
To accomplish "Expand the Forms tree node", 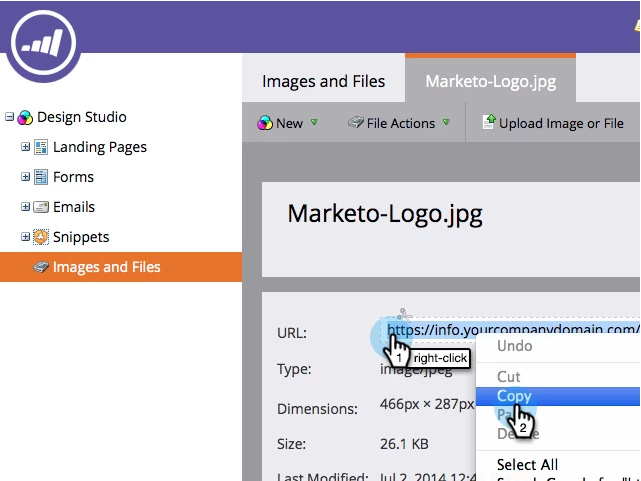I will (25, 177).
